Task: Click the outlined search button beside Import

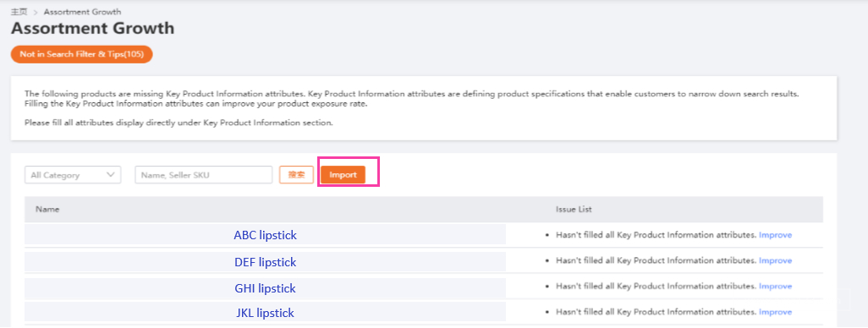Action: point(297,175)
